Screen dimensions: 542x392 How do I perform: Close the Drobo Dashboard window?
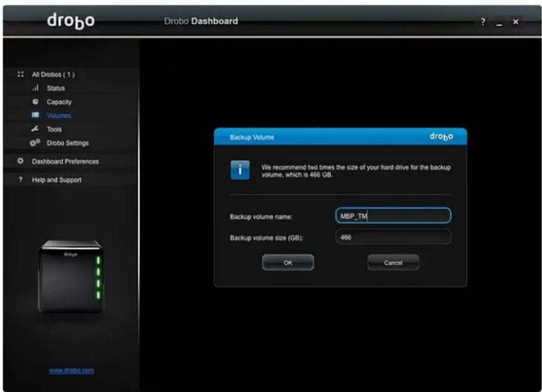516,22
